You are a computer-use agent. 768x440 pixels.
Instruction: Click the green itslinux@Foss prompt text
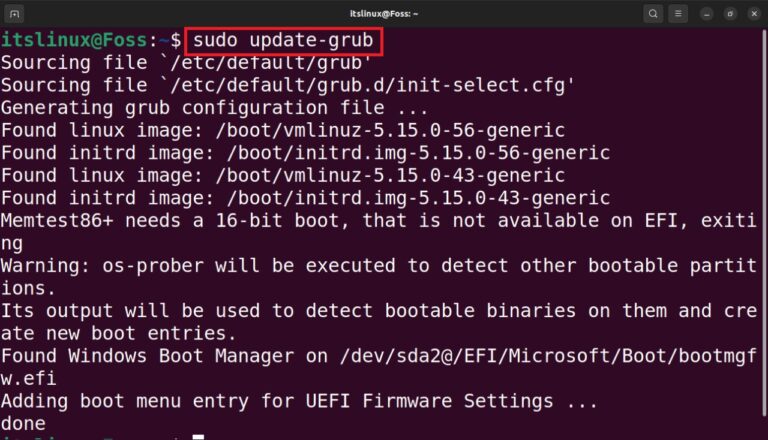pos(74,40)
